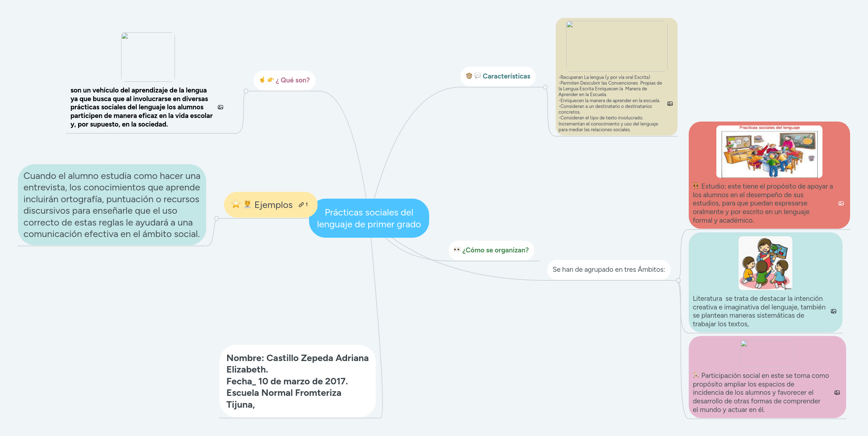Click image icon beside the Literatura text
Viewport: 868px width, 436px height.
834,311
